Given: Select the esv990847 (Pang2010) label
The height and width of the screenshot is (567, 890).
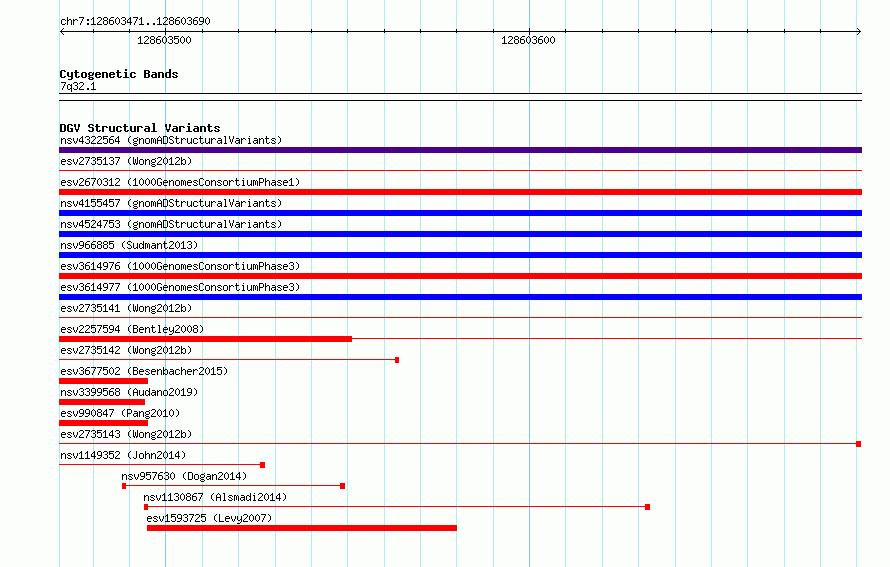Looking at the screenshot, I should pyautogui.click(x=120, y=413).
